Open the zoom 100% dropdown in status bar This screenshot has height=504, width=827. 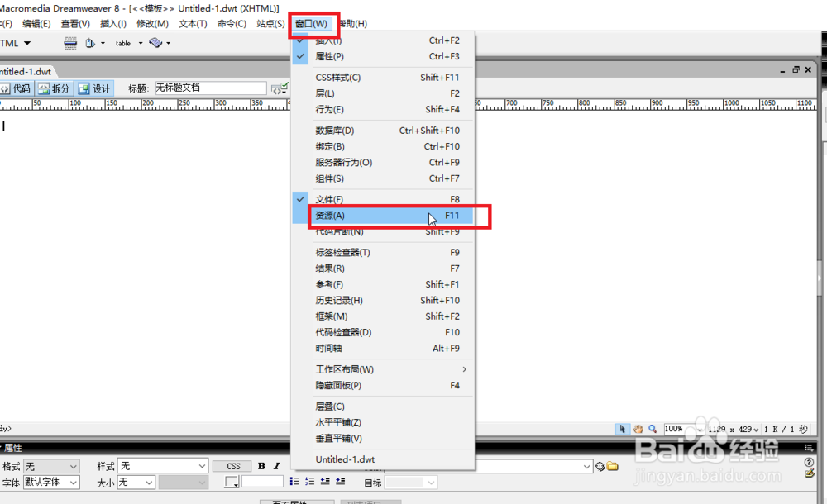(x=684, y=429)
